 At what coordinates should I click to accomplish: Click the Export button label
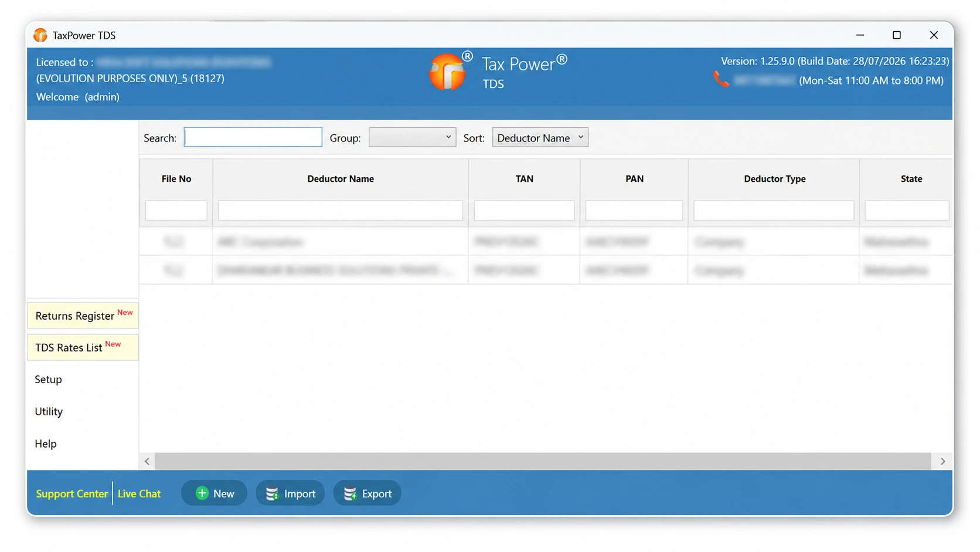pyautogui.click(x=377, y=494)
